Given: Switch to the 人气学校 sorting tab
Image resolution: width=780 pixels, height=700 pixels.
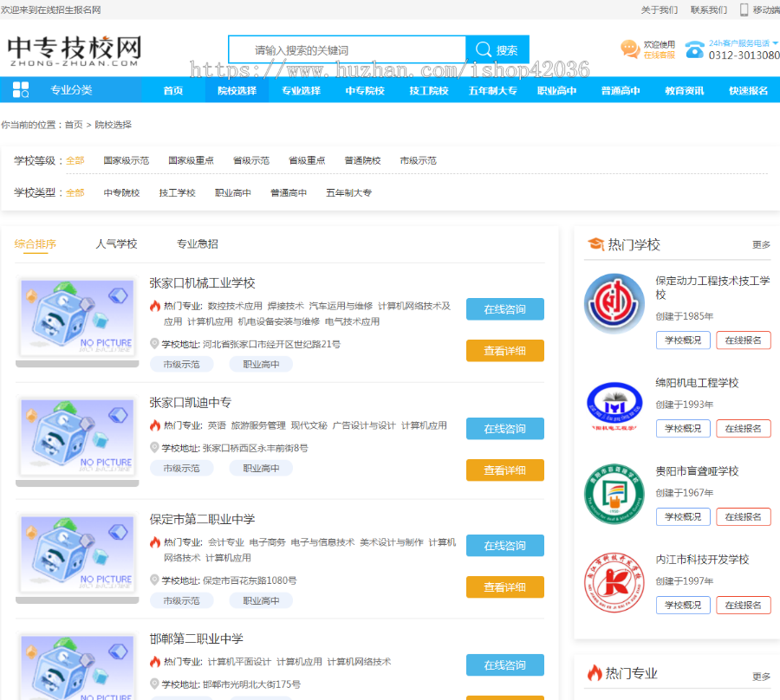Looking at the screenshot, I should pyautogui.click(x=116, y=244).
